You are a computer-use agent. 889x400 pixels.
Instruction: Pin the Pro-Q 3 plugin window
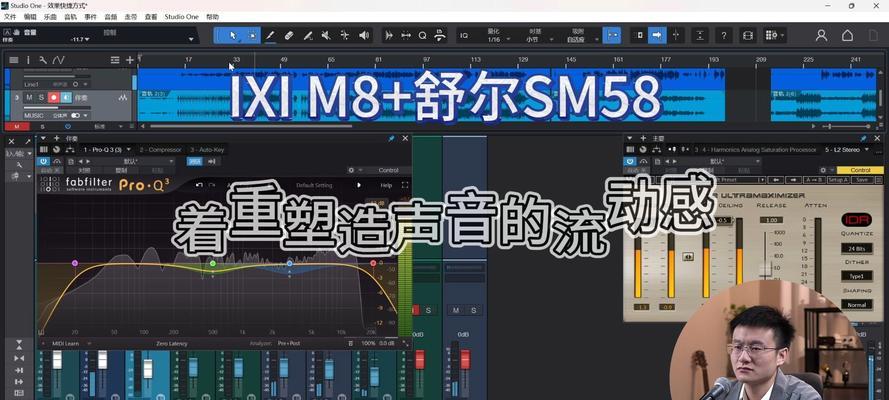(x=391, y=138)
